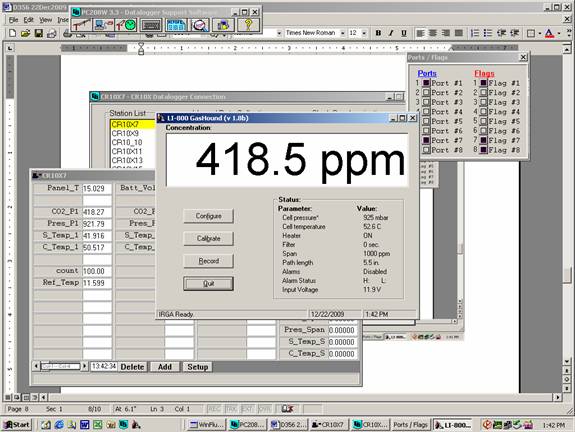Click the Panel_T value field 15.029
Screen dimensions: 575x432
(97, 188)
